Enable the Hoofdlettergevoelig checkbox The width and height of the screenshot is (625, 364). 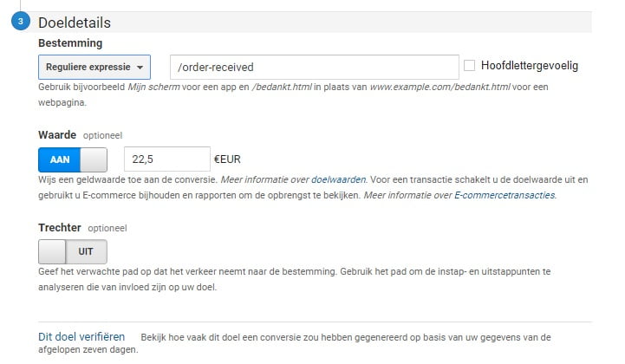pos(470,65)
